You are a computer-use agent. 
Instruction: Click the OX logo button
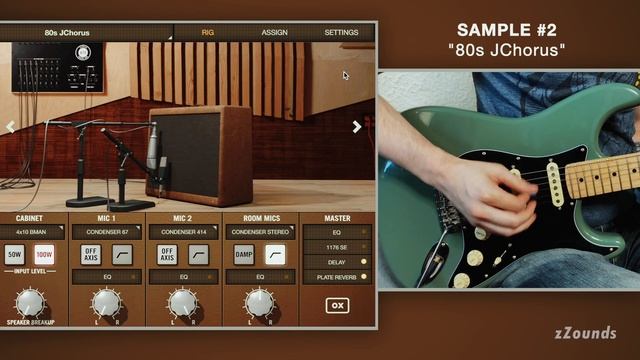click(338, 305)
